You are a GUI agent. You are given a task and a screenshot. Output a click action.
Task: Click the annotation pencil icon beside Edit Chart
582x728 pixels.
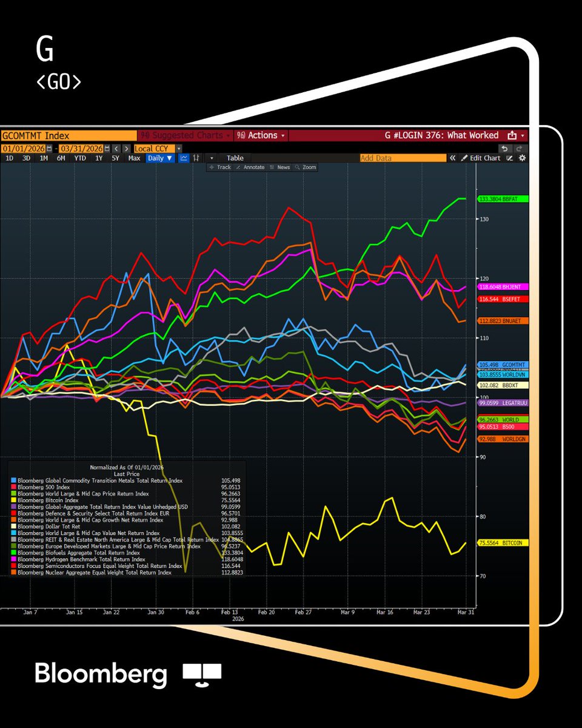[x=510, y=158]
